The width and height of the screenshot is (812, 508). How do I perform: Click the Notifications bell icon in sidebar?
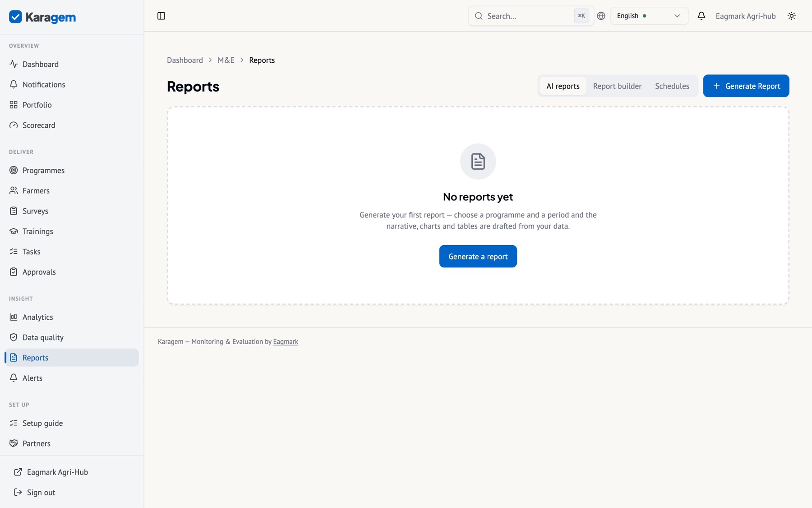14,84
